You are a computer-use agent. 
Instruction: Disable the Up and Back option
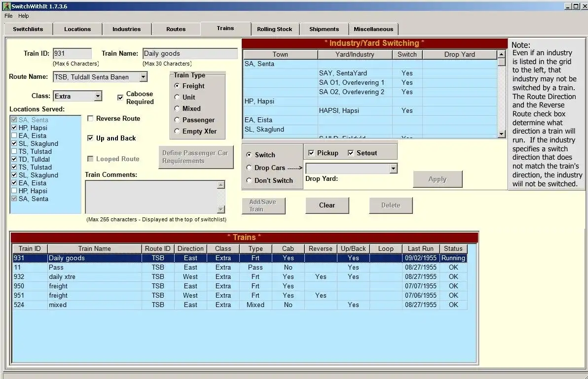(x=90, y=138)
